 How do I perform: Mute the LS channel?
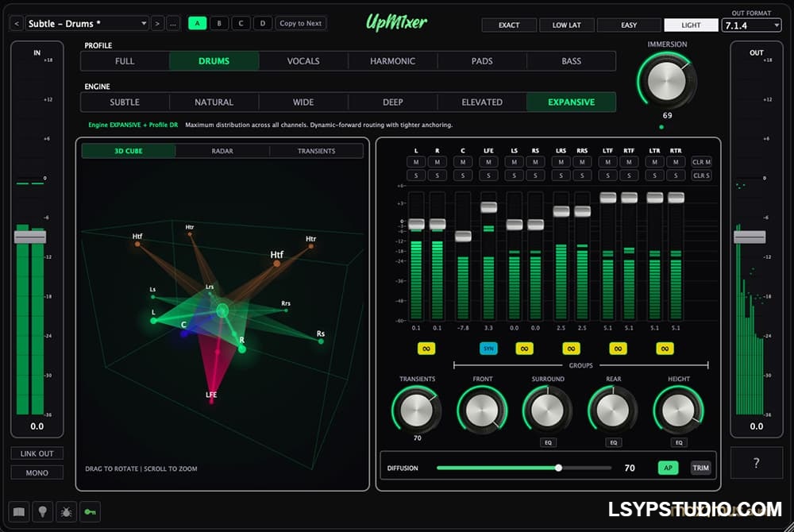coord(515,162)
